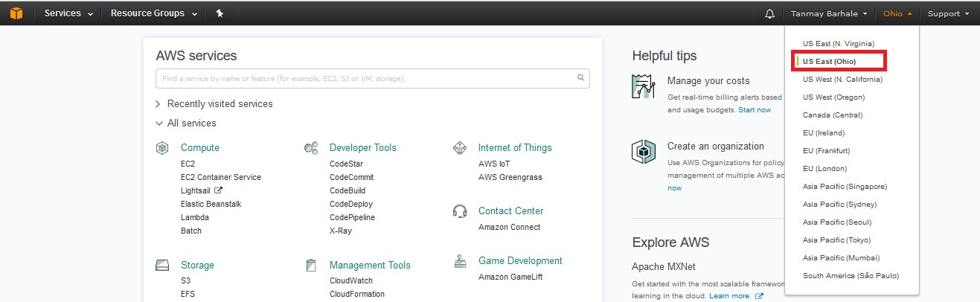The width and height of the screenshot is (980, 302).
Task: Click the external link icon after Learn more
Action: click(x=759, y=296)
